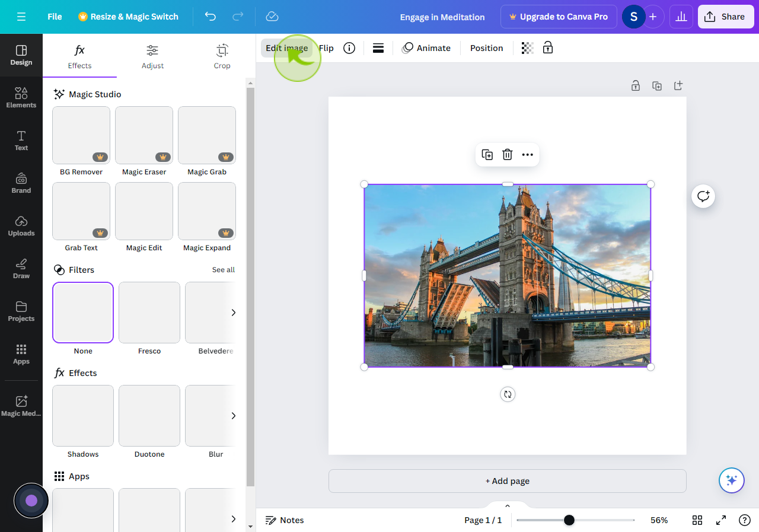This screenshot has width=759, height=532.
Task: Add collaborator plus button
Action: pos(653,17)
